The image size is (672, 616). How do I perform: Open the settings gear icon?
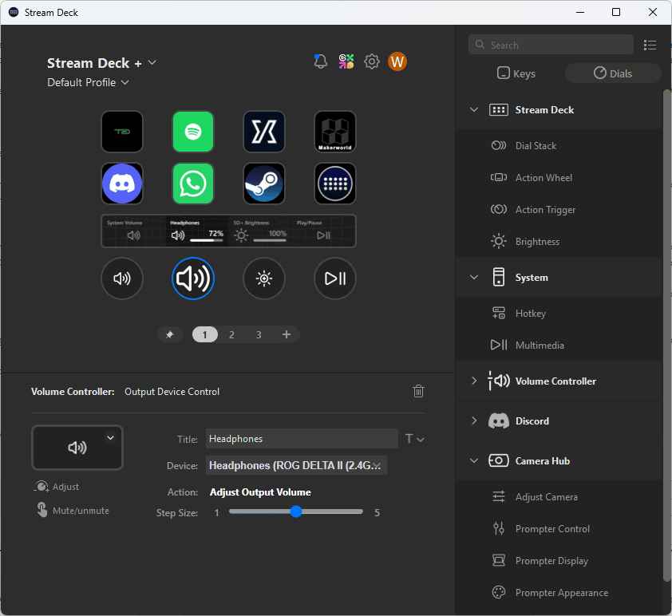tap(372, 61)
